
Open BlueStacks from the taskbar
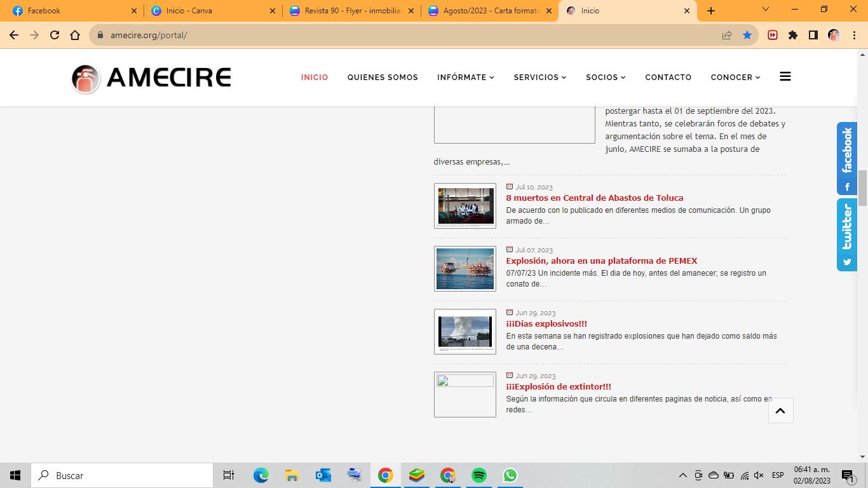coord(417,475)
